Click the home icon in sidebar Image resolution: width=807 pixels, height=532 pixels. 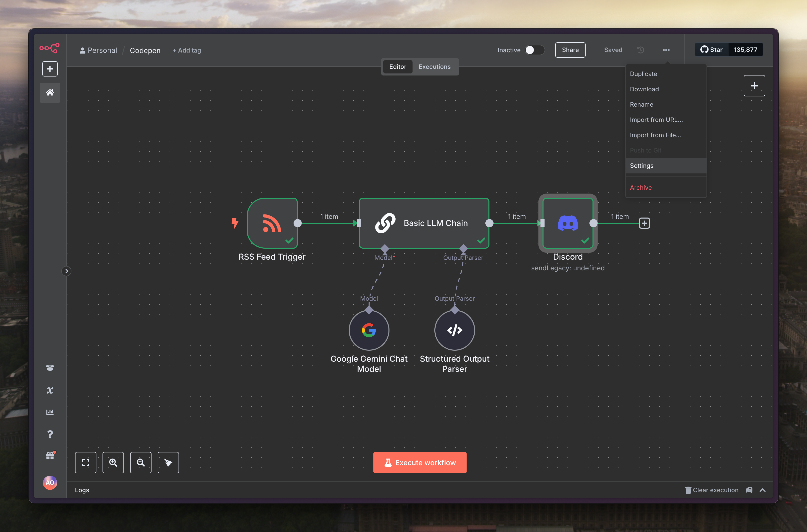click(50, 92)
